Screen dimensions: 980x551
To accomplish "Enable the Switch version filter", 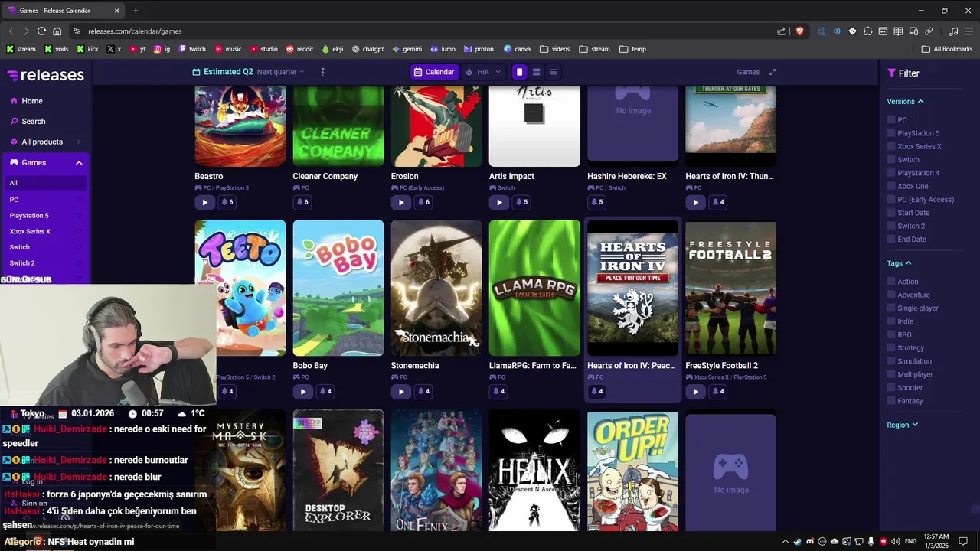I will 891,159.
